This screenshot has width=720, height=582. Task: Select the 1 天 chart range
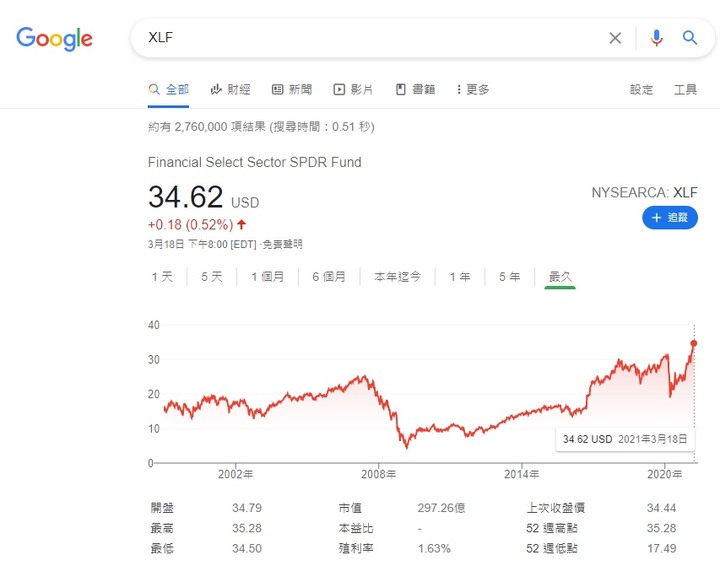(x=163, y=277)
